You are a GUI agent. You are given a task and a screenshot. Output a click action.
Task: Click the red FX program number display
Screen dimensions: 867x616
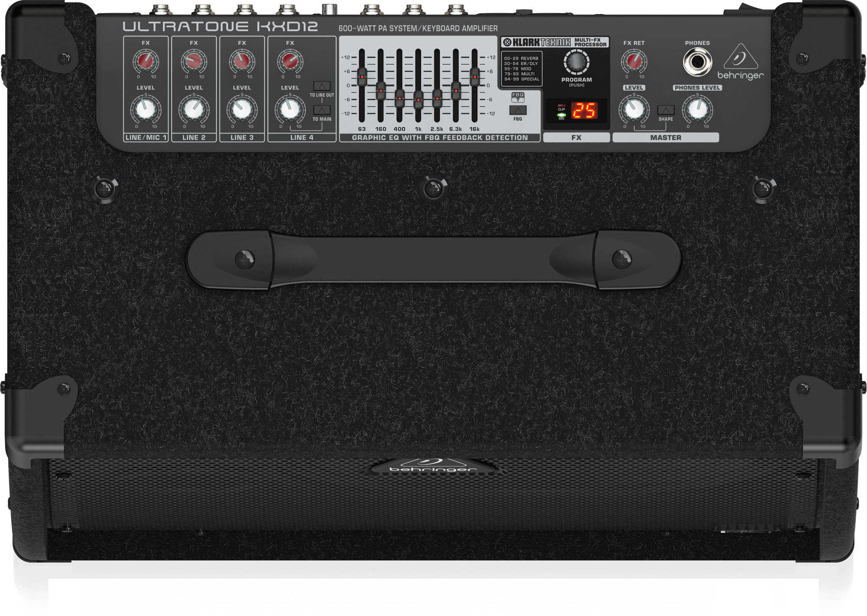pos(584,111)
